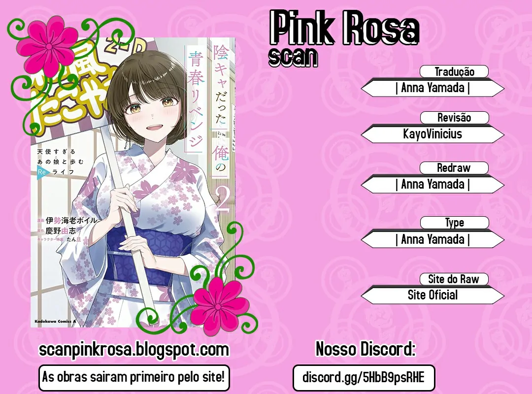Viewport: 532px width, 394px height.
Task: Select the Anna Yamada banner under Tradução
Action: coord(432,88)
